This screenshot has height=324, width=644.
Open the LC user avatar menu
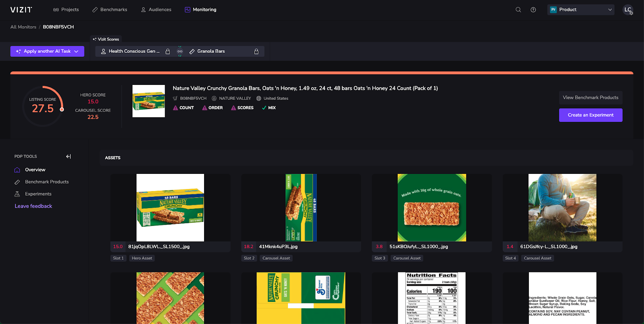[628, 10]
